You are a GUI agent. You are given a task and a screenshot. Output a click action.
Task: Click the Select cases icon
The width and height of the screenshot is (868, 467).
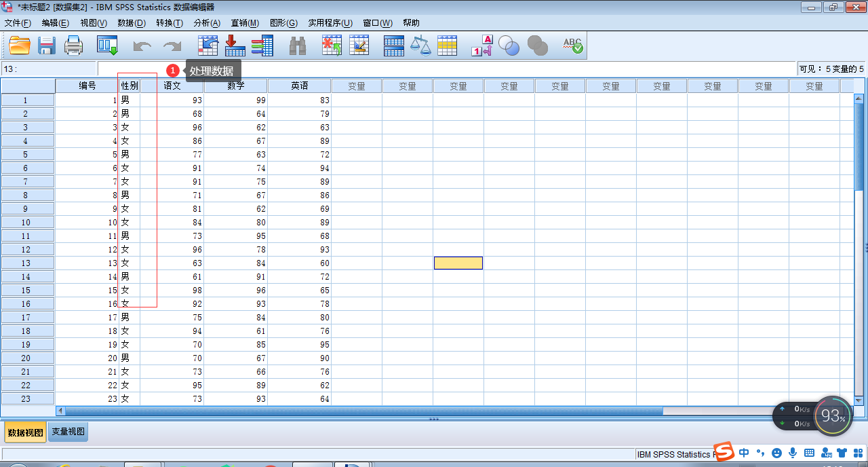[447, 45]
